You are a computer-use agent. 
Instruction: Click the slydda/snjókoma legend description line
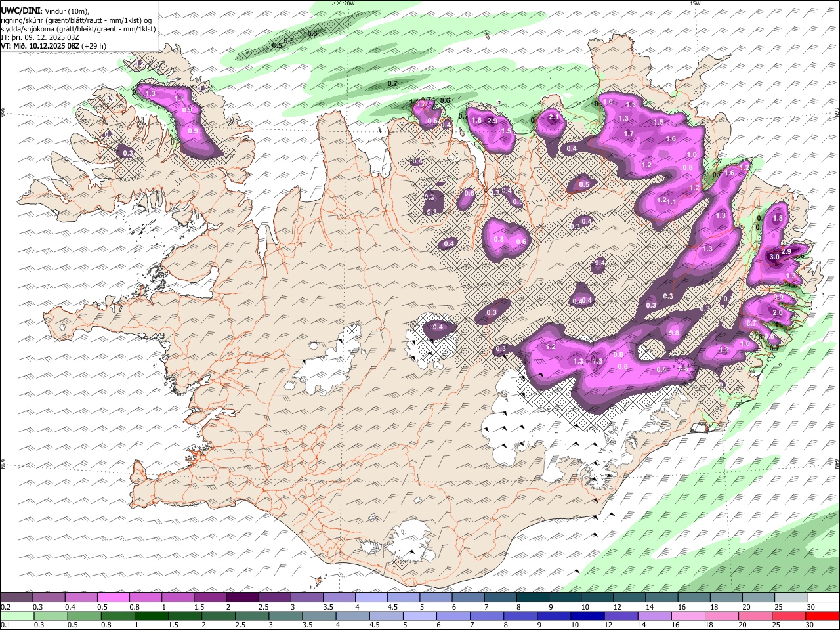point(79,29)
